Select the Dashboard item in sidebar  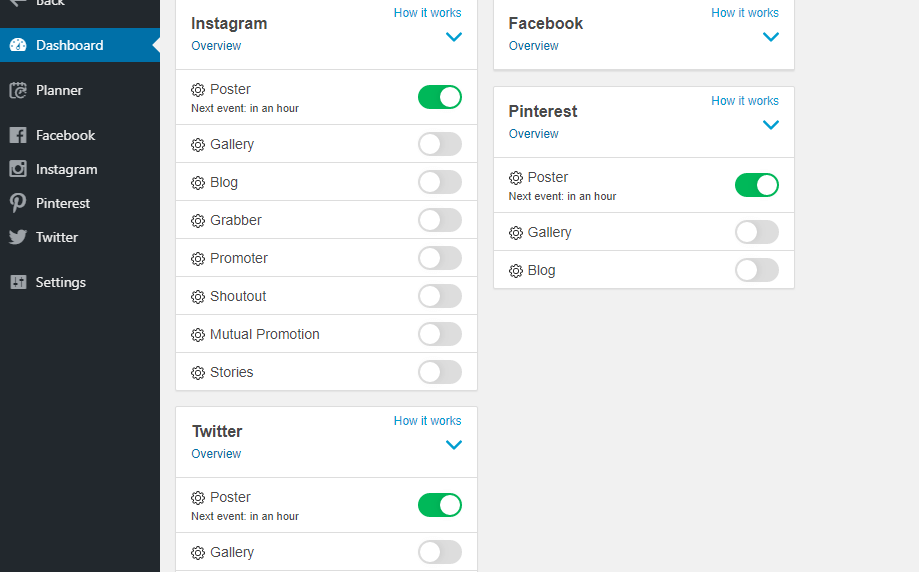pyautogui.click(x=80, y=45)
